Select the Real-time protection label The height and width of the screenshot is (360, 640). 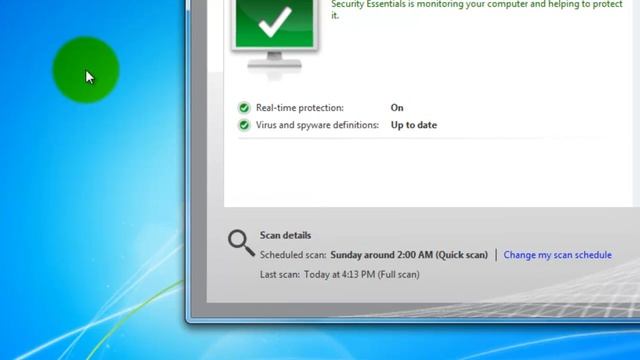click(x=300, y=108)
